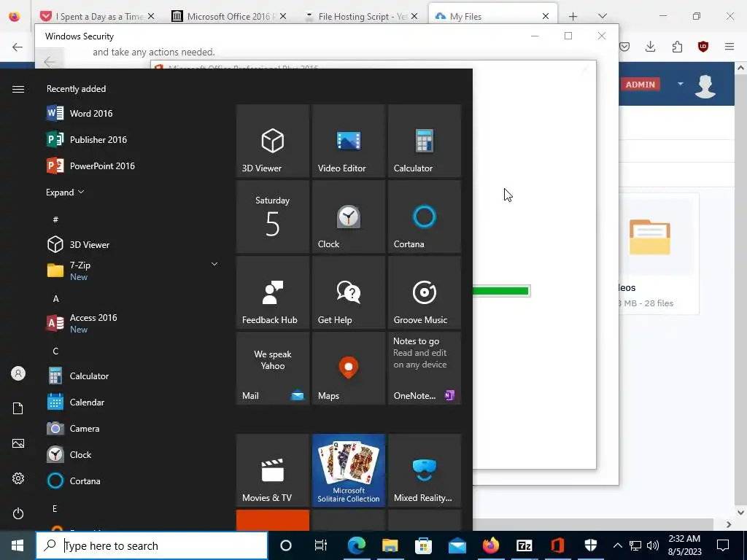Open the Saturday 5 calendar tile

(x=273, y=217)
